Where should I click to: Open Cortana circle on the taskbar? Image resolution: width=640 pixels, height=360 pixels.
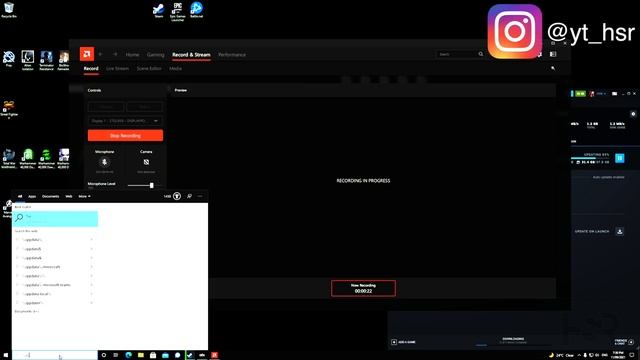point(104,355)
